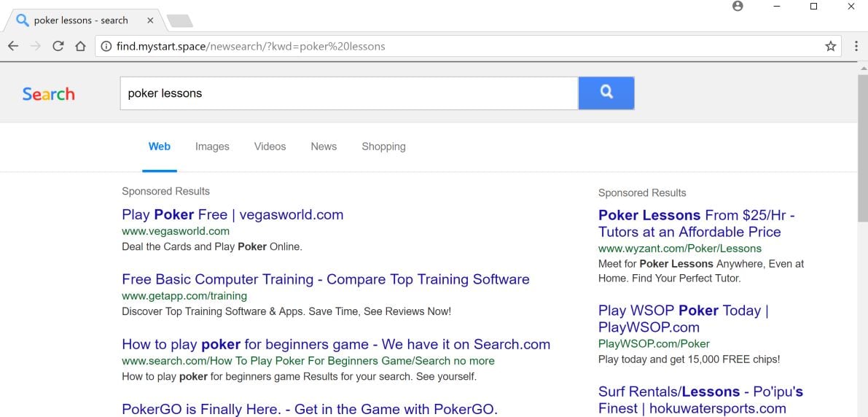Switch to the Videos tab

(270, 147)
